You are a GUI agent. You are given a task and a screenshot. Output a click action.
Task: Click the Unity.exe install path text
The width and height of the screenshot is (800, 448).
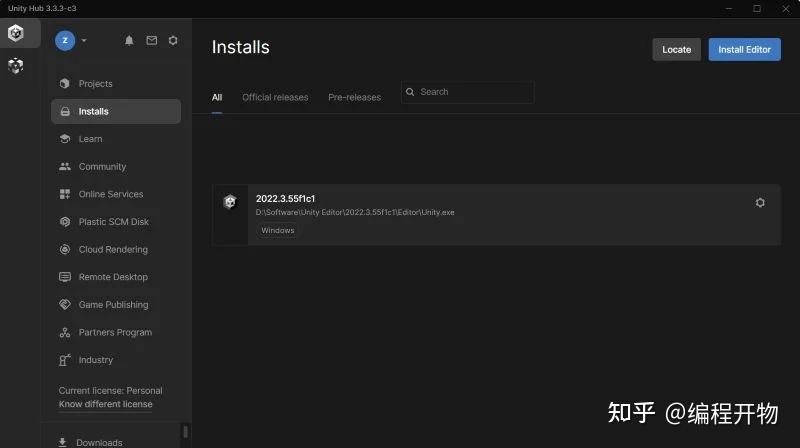[x=355, y=212]
